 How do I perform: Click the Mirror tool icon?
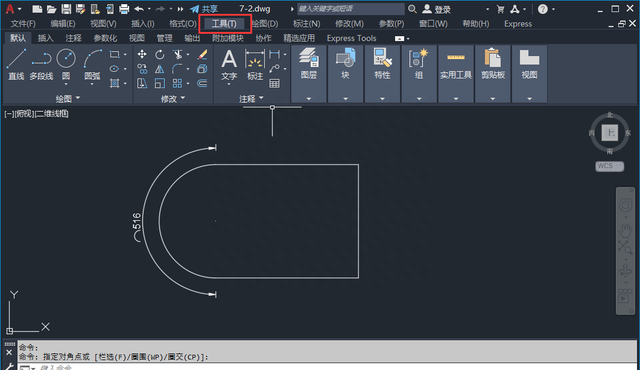click(160, 69)
